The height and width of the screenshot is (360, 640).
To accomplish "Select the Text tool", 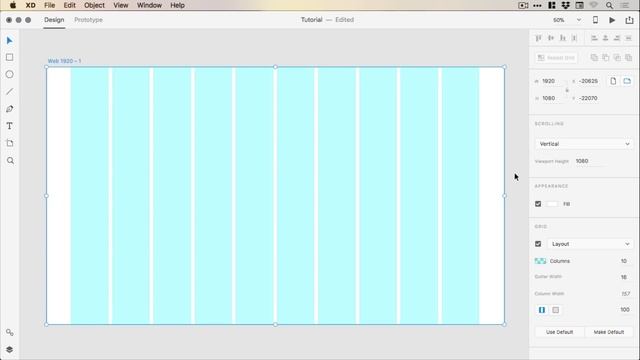I will point(9,126).
